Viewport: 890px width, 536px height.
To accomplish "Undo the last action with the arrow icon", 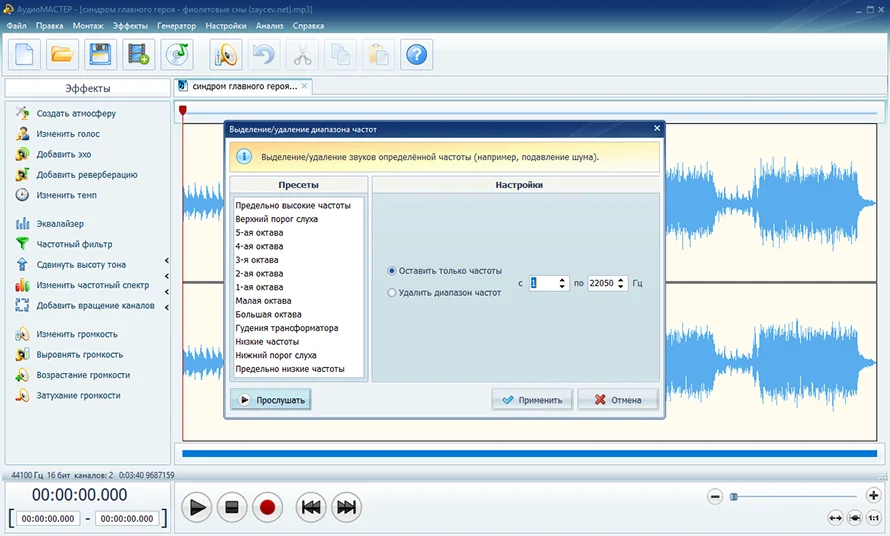I will [264, 55].
